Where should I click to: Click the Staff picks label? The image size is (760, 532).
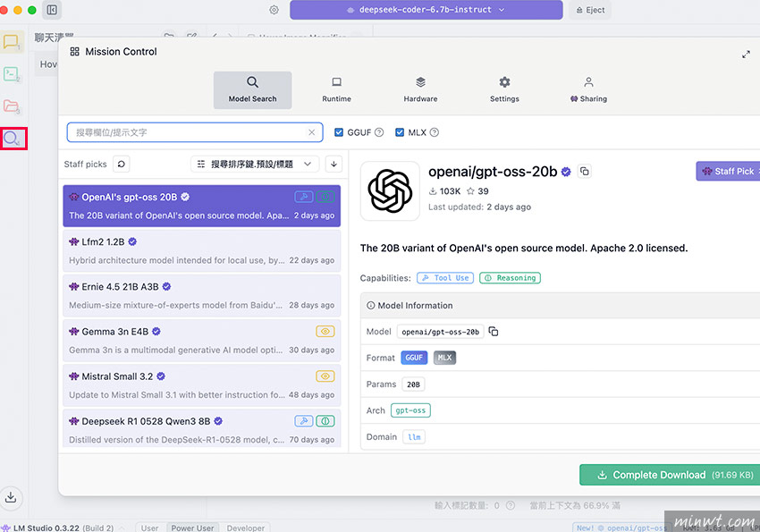click(x=85, y=165)
